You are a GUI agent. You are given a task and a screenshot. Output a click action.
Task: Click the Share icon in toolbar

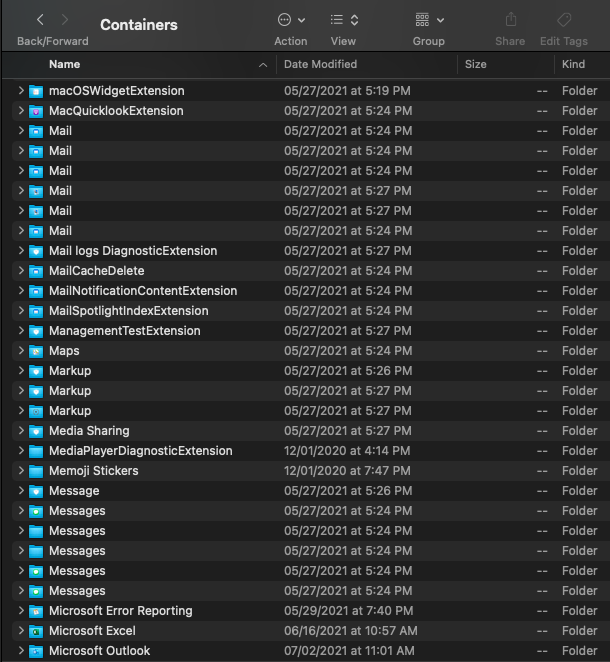click(511, 19)
